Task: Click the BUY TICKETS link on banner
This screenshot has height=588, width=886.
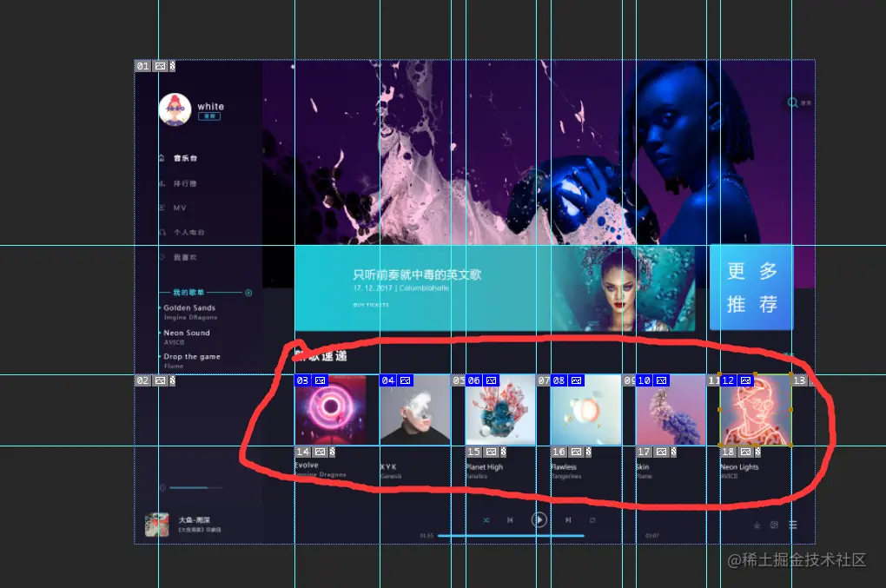Action: [x=371, y=305]
